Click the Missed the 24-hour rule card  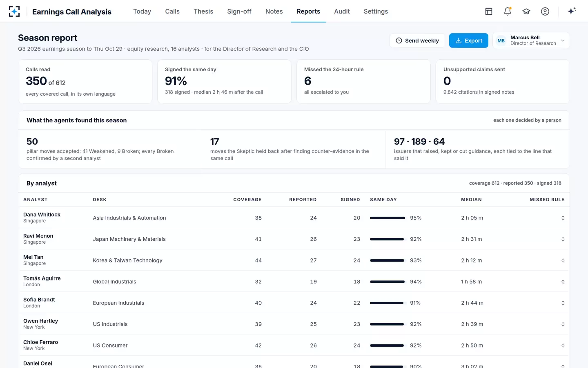(x=363, y=82)
